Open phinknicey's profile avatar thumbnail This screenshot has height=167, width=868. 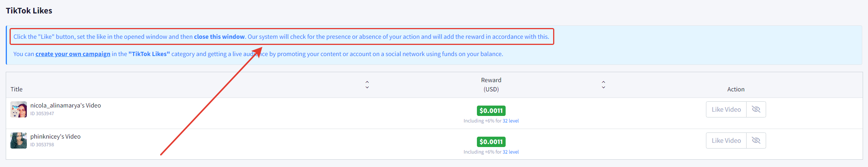[x=18, y=141]
